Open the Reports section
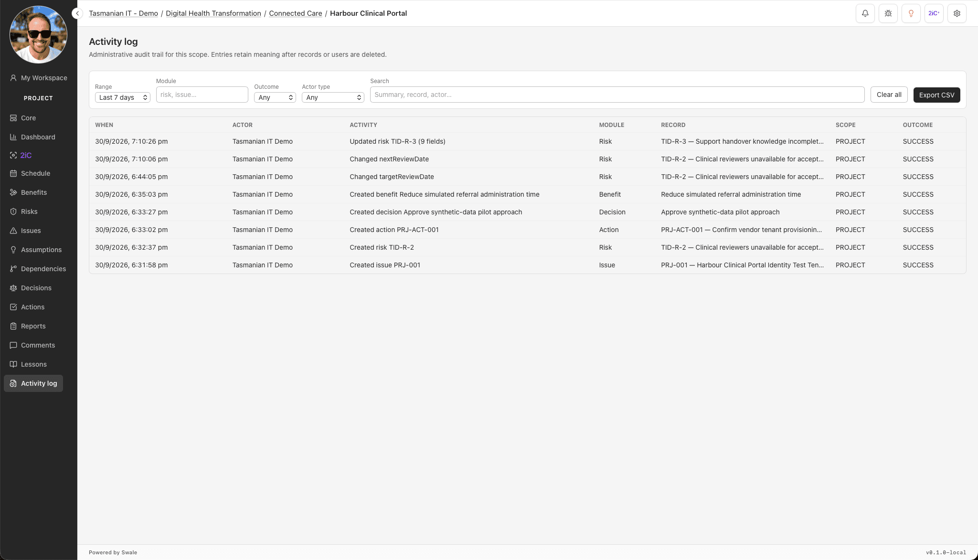The image size is (978, 560). [28, 326]
